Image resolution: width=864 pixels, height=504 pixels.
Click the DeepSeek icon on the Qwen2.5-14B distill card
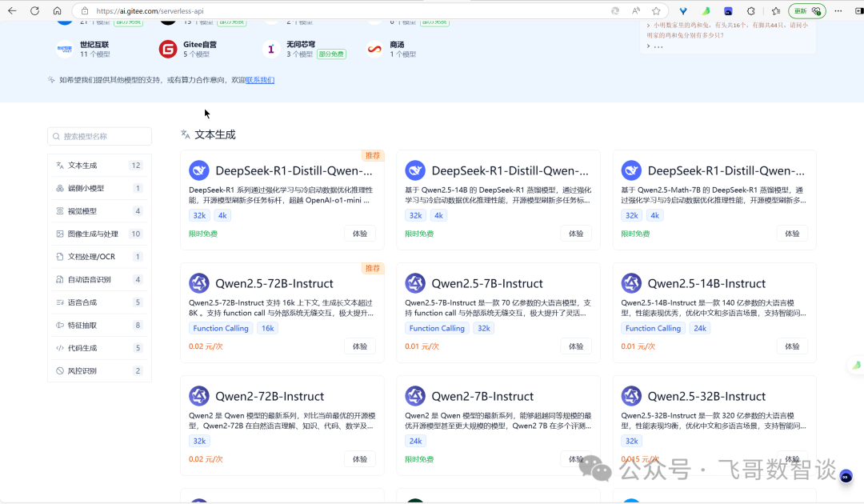tap(415, 170)
